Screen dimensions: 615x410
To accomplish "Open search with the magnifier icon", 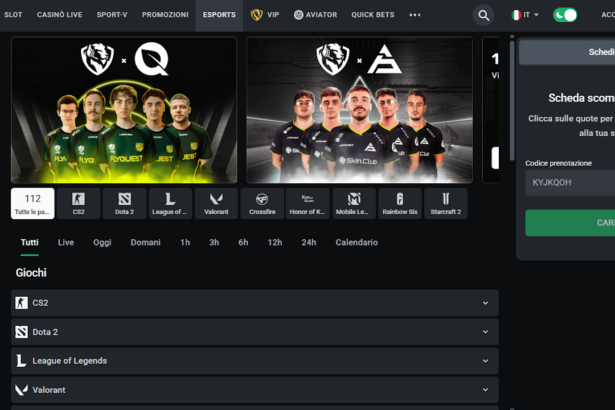I will tap(484, 15).
